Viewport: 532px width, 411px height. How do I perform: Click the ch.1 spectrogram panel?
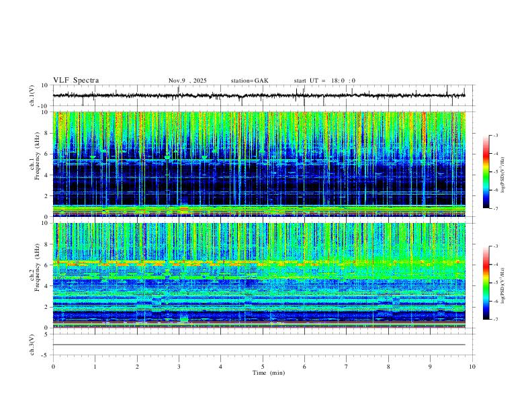pos(259,164)
